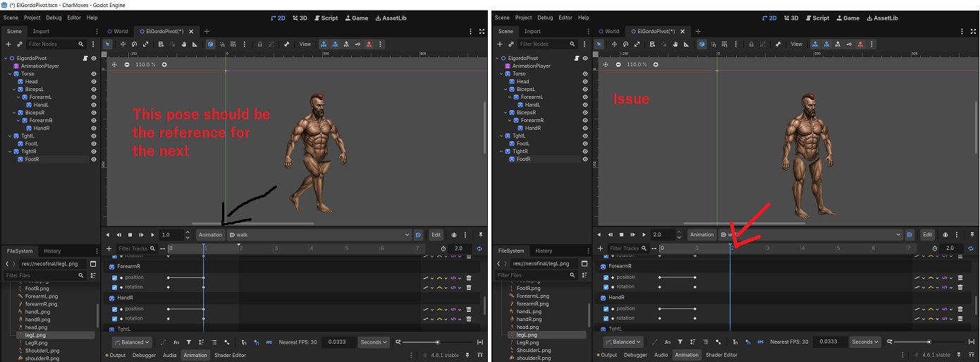
Task: Open the walk animation dropdown in left window
Action: pos(319,234)
